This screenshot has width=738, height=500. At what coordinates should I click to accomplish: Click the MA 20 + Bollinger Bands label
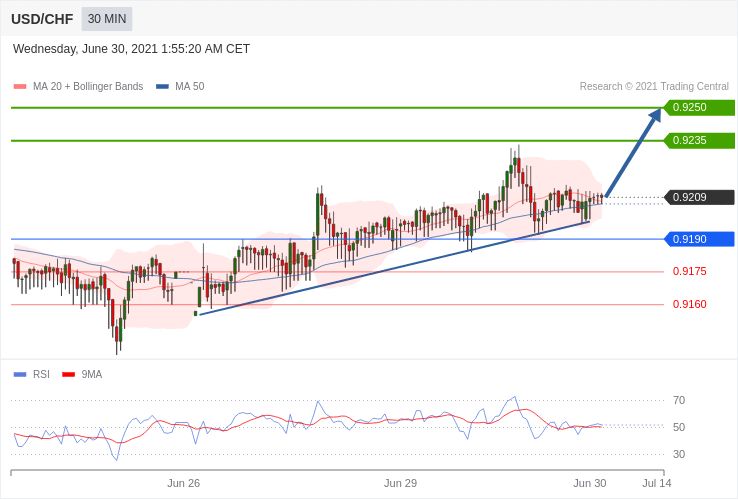tap(88, 87)
